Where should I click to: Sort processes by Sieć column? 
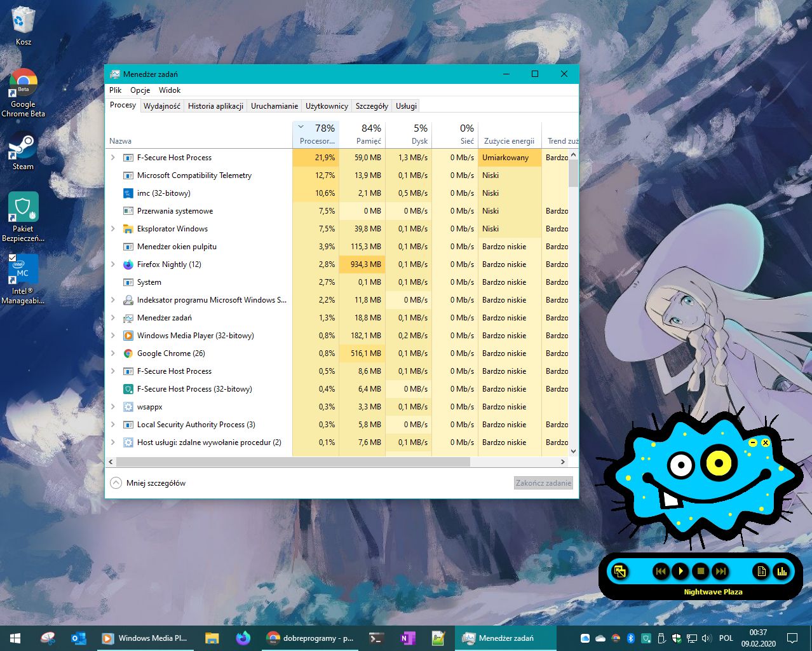pyautogui.click(x=455, y=134)
